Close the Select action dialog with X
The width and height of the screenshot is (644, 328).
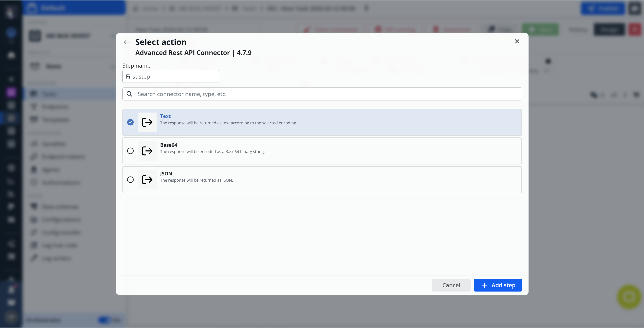click(x=517, y=41)
